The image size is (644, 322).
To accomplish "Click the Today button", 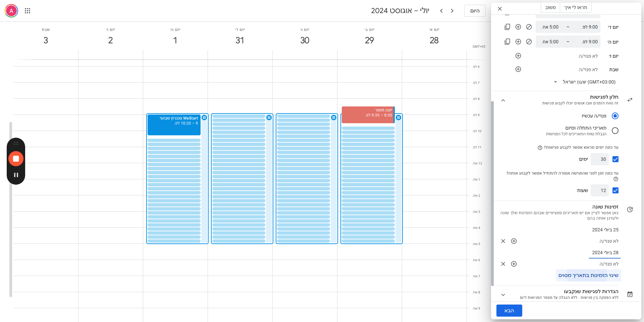I will (475, 11).
